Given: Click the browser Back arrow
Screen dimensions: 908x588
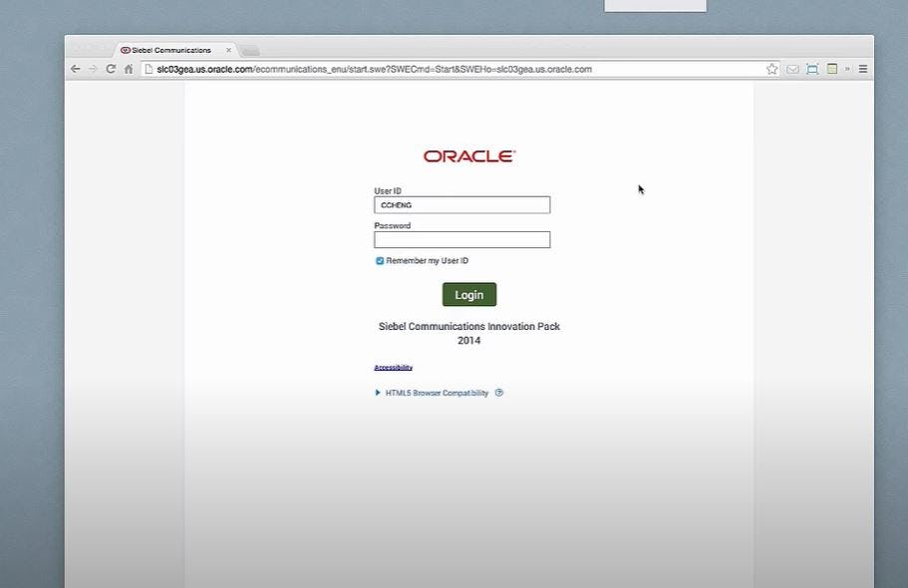Looking at the screenshot, I should 76,69.
